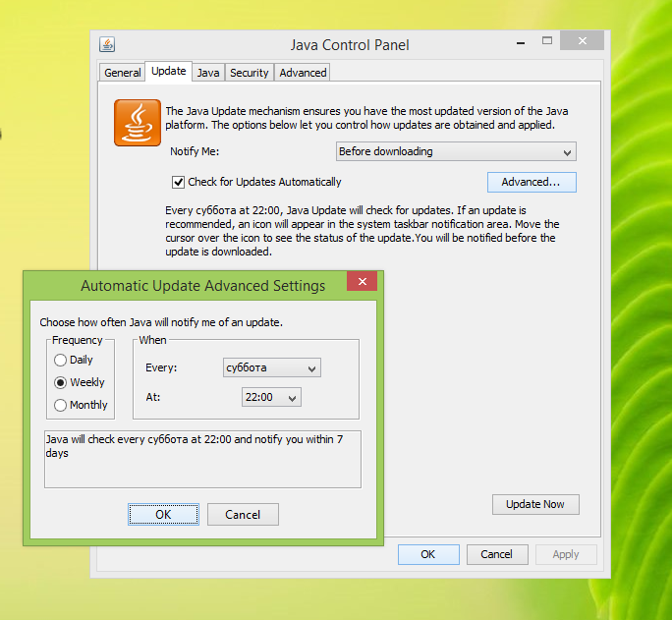Close the Automatic Update Advanced Settings dialog

click(363, 282)
